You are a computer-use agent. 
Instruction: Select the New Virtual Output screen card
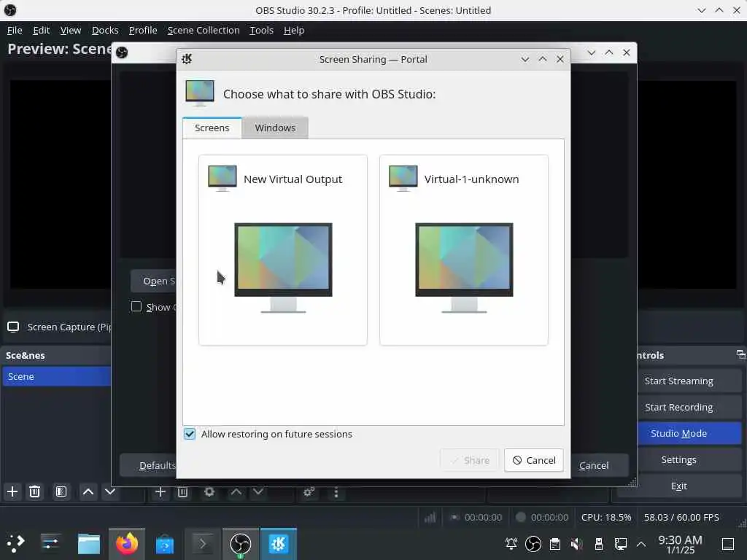[x=283, y=250]
